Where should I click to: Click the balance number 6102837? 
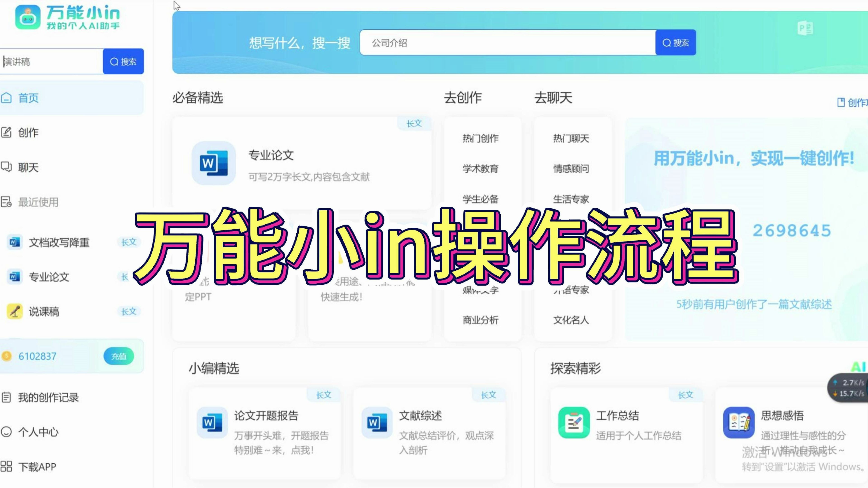coord(37,356)
